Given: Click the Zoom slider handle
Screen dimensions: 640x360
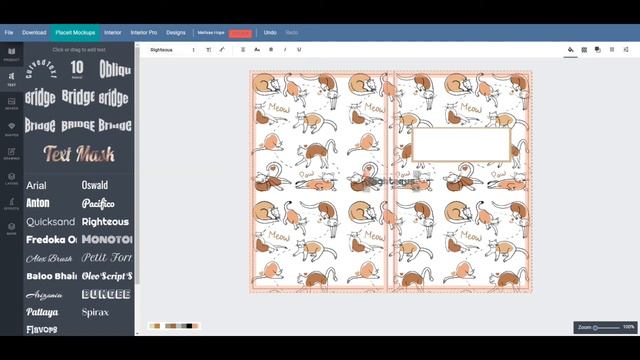Looking at the screenshot, I should 596,328.
